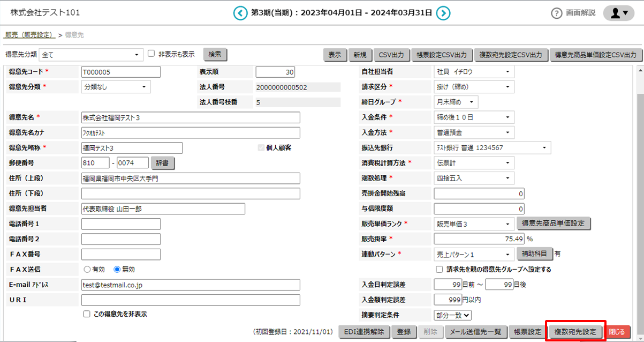The height and width of the screenshot is (342, 644).
Task: Expand the 得意先分類 filter dropdown
Action: (92, 55)
